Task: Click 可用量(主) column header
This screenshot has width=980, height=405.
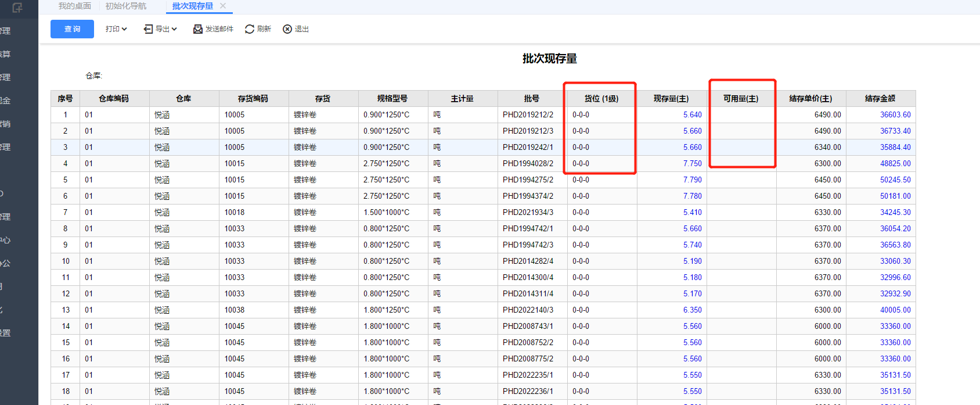Action: click(x=741, y=99)
